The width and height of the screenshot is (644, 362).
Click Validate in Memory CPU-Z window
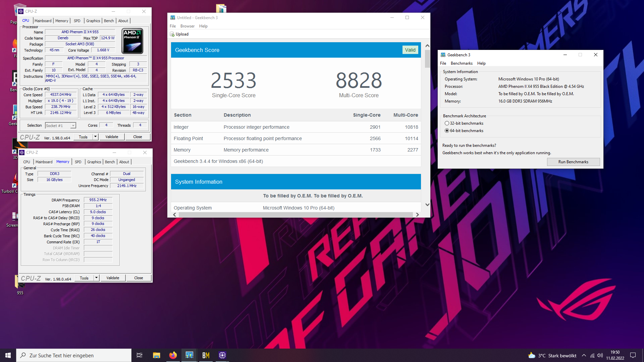point(113,278)
